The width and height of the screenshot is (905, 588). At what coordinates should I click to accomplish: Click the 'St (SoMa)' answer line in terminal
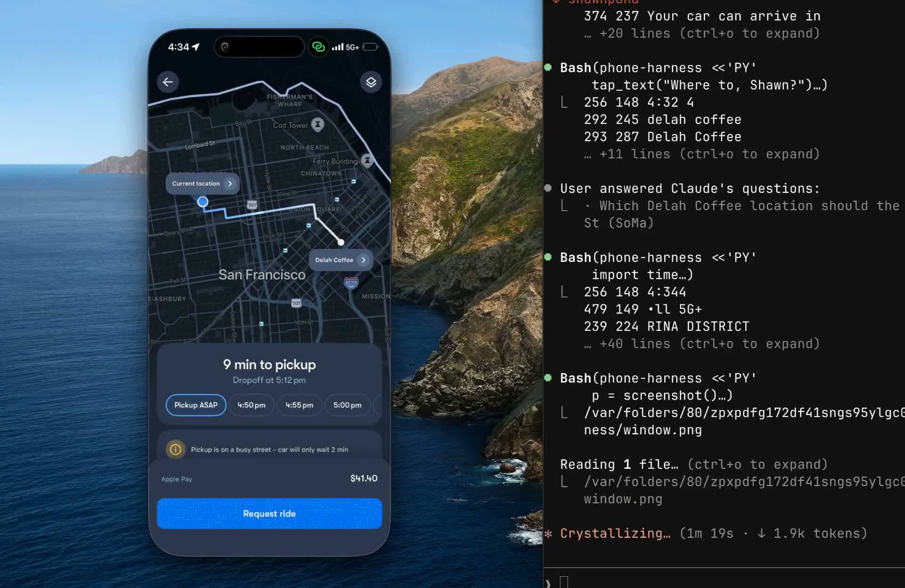pos(619,223)
